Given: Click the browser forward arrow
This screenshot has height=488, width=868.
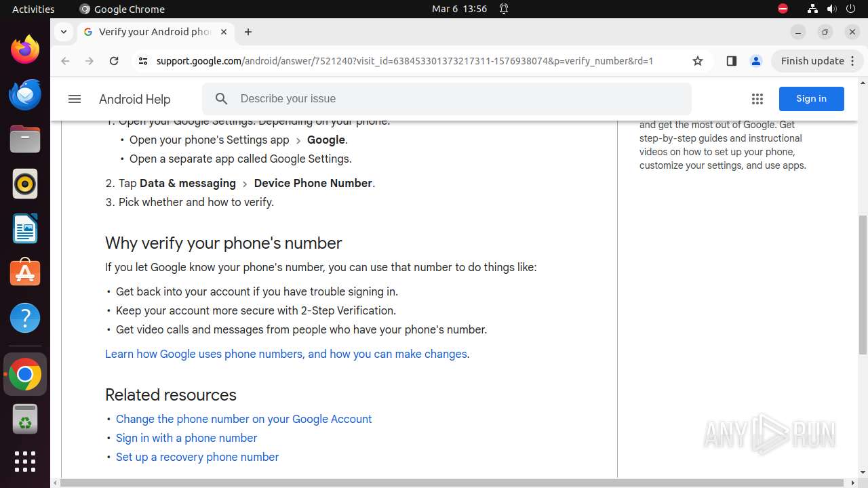Looking at the screenshot, I should pyautogui.click(x=90, y=61).
